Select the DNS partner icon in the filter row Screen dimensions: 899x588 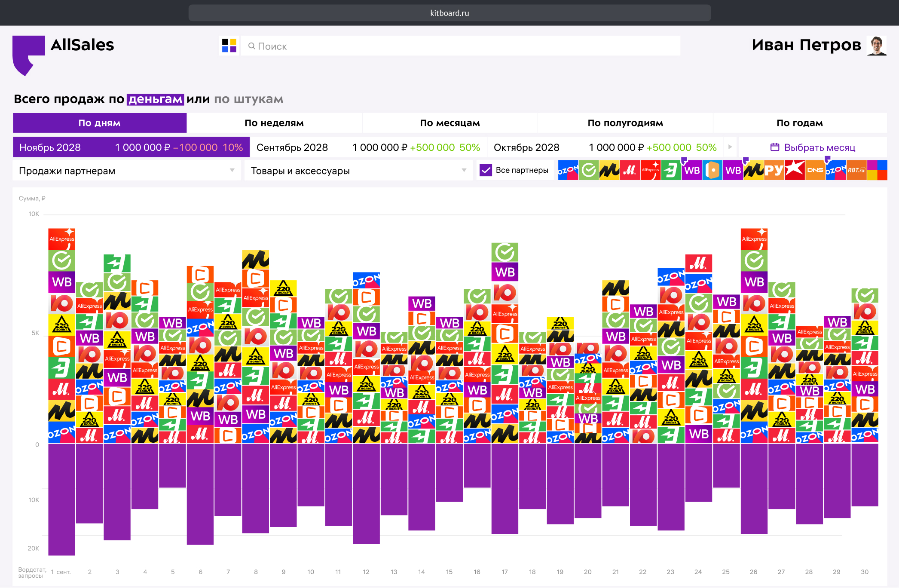click(x=815, y=170)
